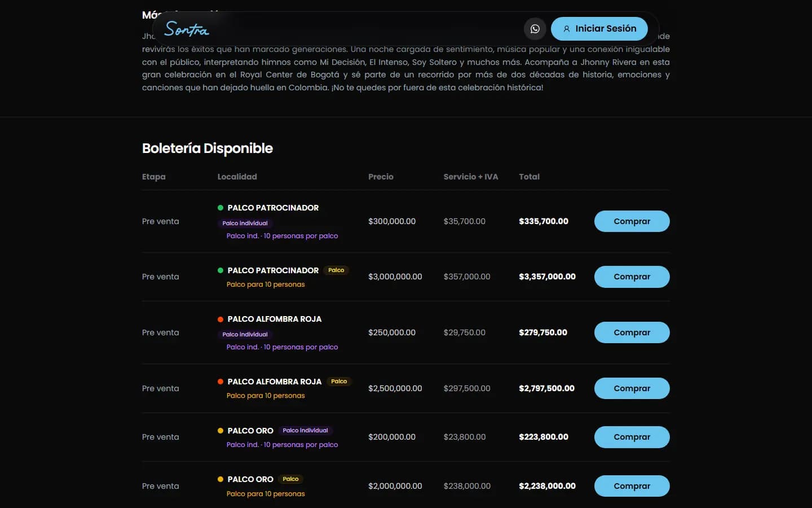The height and width of the screenshot is (508, 812).
Task: Click price $2,500,000.00
Action: 395,388
